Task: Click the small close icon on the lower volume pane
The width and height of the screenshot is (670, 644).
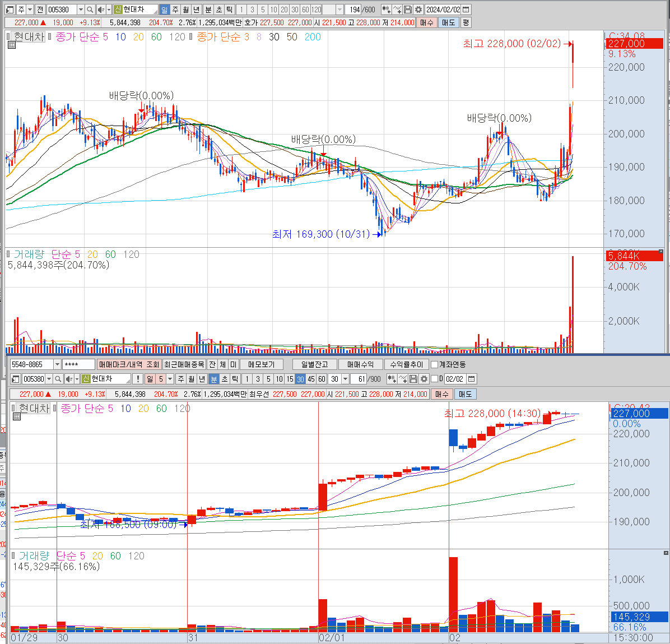Action: coord(666,553)
